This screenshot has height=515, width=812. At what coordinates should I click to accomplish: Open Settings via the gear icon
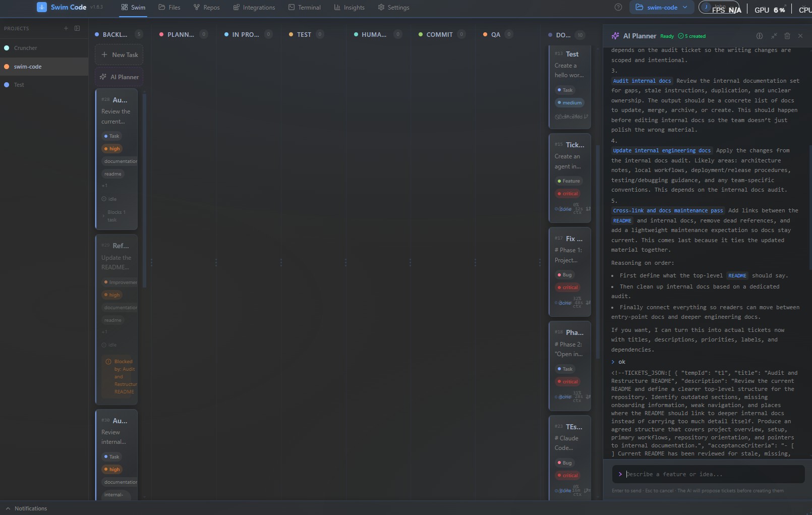(x=394, y=8)
